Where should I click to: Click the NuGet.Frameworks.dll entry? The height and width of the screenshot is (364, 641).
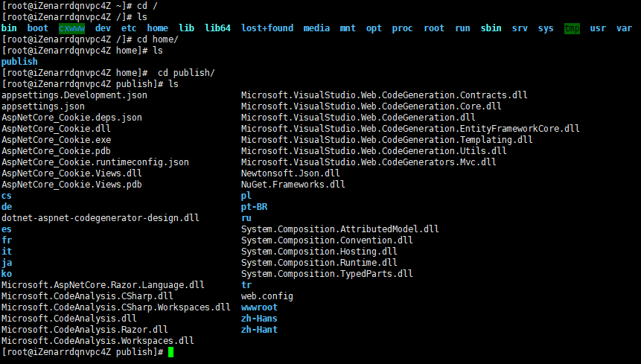pos(293,185)
